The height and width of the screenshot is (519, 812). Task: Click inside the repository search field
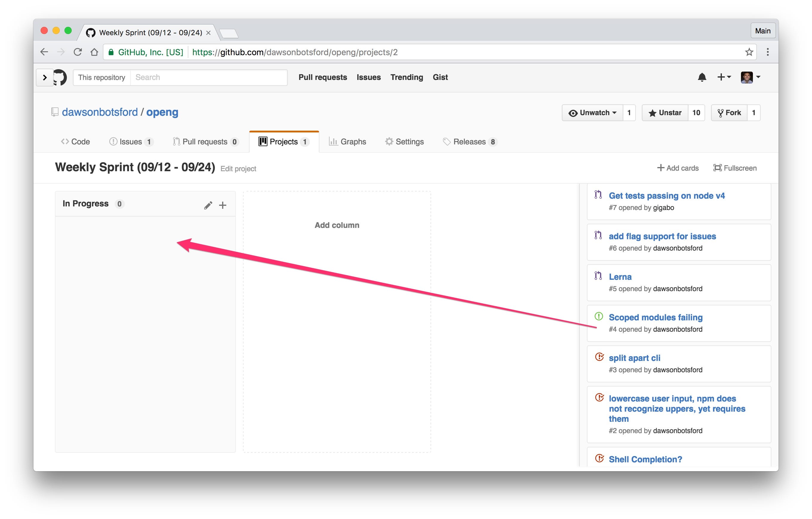pos(209,77)
